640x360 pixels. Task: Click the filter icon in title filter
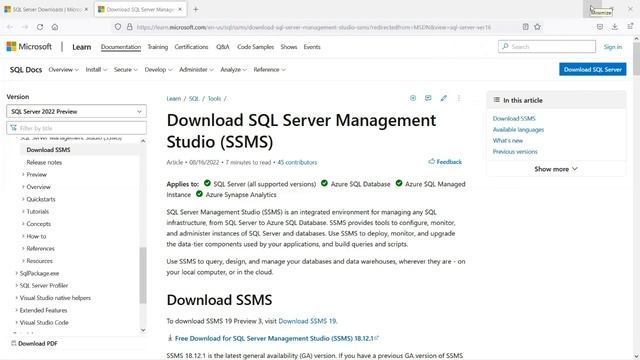coord(13,128)
